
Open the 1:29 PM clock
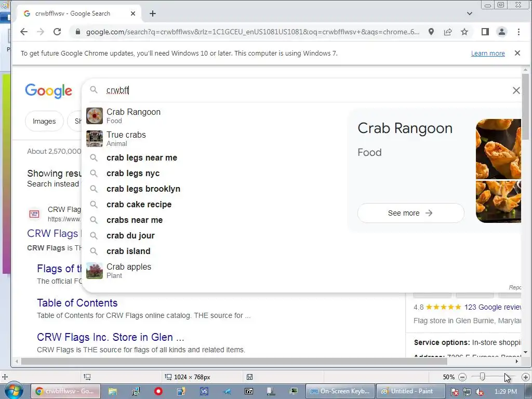(506, 392)
